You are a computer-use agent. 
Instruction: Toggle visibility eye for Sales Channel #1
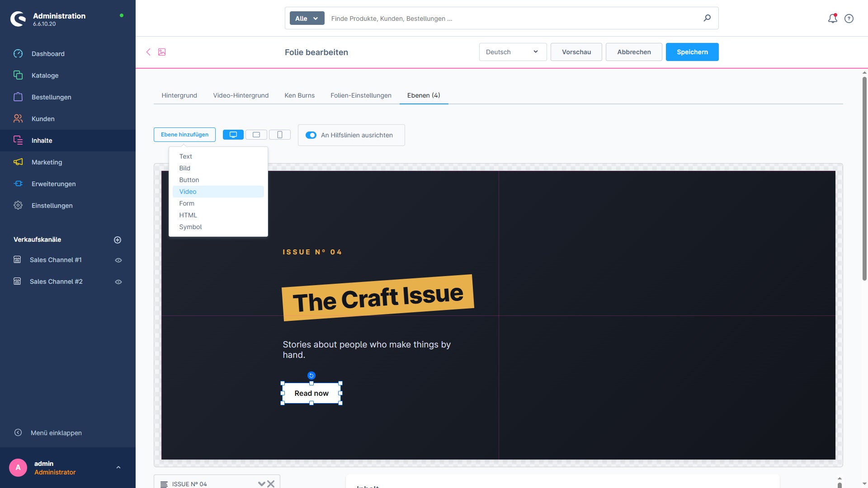pyautogui.click(x=118, y=260)
